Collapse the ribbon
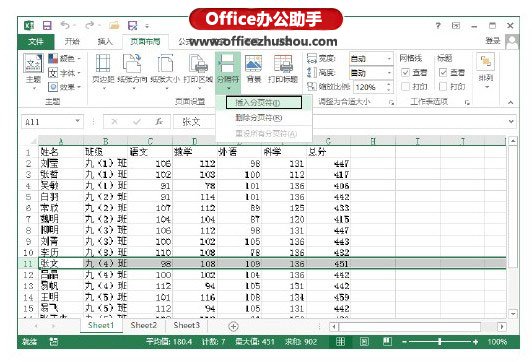This screenshot has height=362, width=532. [510, 102]
